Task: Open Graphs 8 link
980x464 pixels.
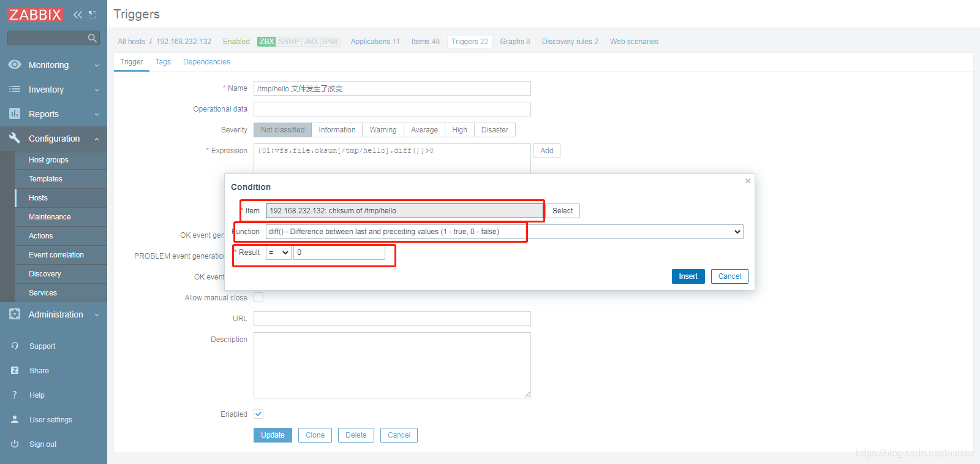Action: coord(515,42)
